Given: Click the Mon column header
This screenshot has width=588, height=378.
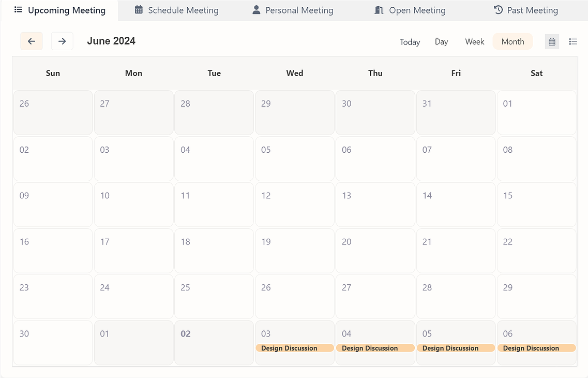Looking at the screenshot, I should click(x=133, y=73).
